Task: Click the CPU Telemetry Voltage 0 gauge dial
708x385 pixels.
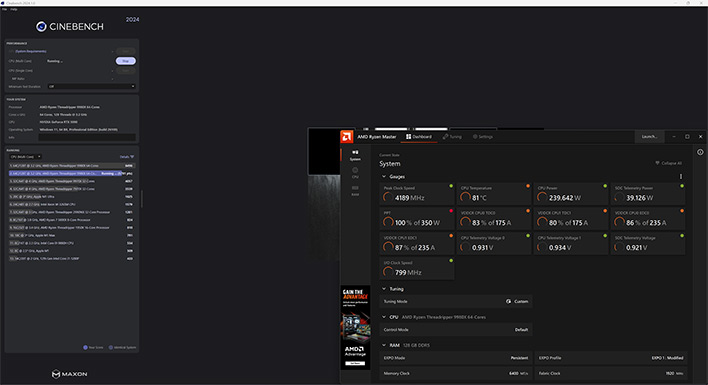Action: point(465,247)
